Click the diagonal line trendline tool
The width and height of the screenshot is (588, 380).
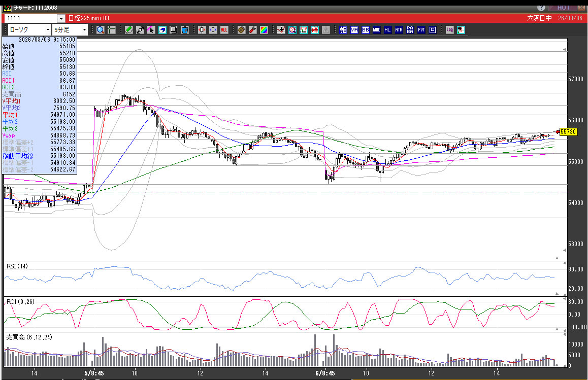pos(140,30)
